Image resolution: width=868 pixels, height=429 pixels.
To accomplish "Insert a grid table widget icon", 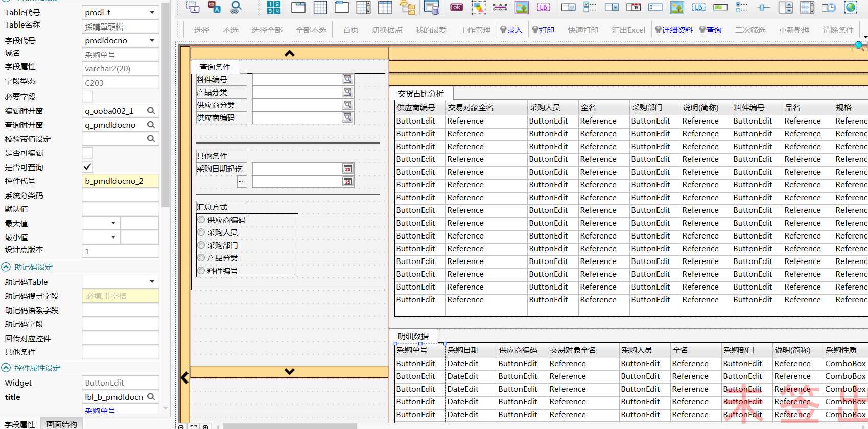I will (320, 7).
